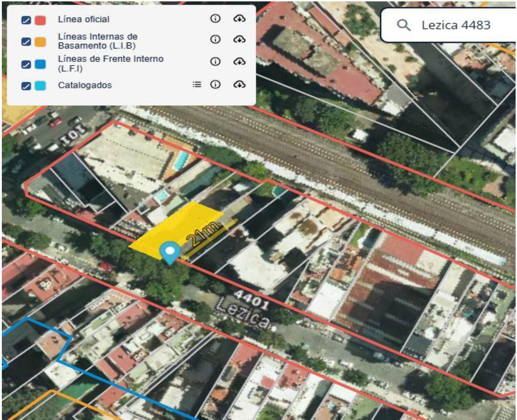
Task: Click the Lezica 4483 search field
Action: [449, 25]
